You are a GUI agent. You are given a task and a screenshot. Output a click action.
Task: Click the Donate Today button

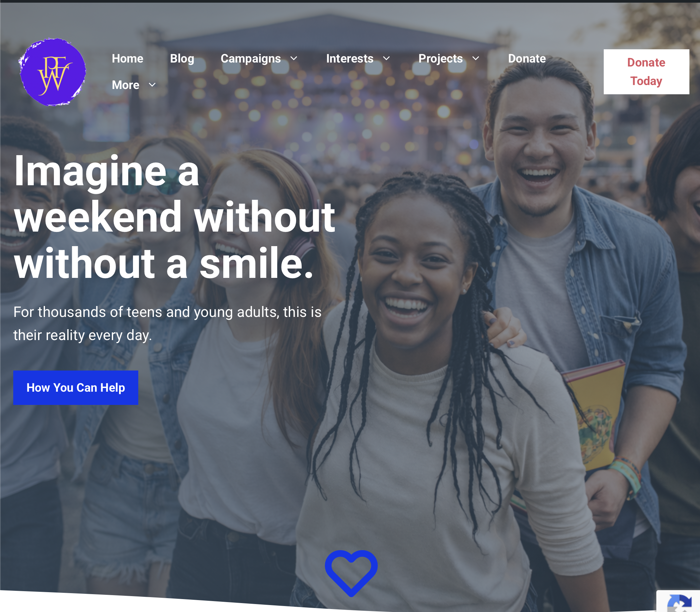coord(646,72)
